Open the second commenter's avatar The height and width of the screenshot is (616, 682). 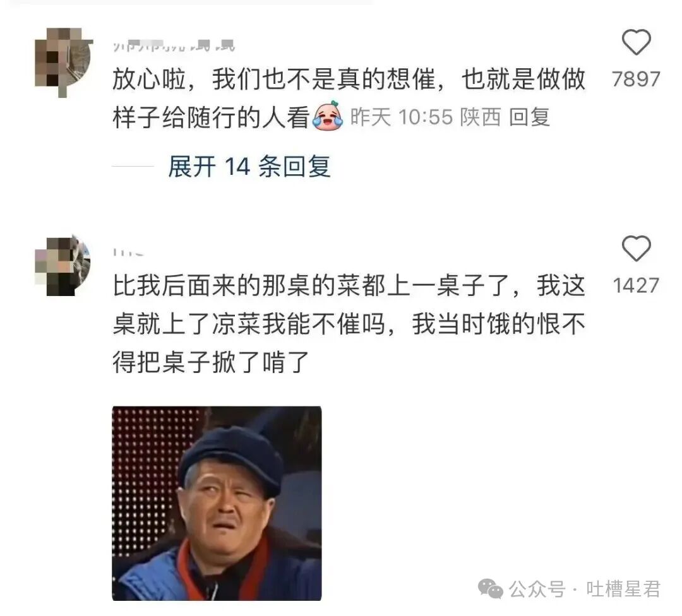63,266
